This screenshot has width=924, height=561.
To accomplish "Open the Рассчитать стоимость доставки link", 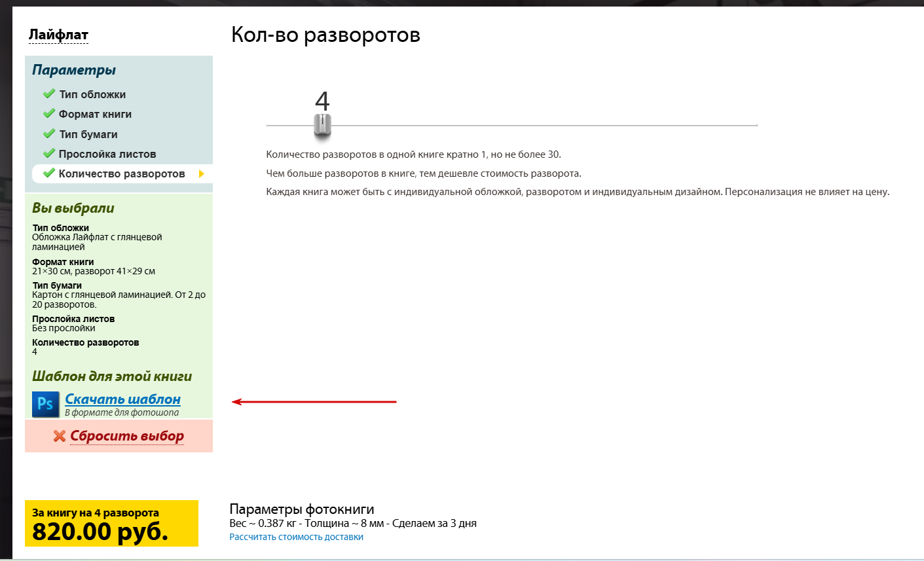I will [296, 537].
